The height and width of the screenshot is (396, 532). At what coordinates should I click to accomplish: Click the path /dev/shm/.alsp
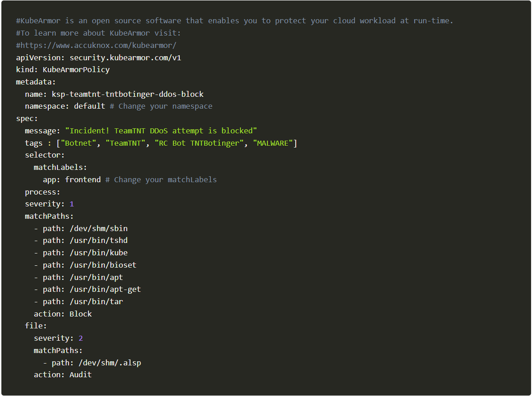(110, 363)
